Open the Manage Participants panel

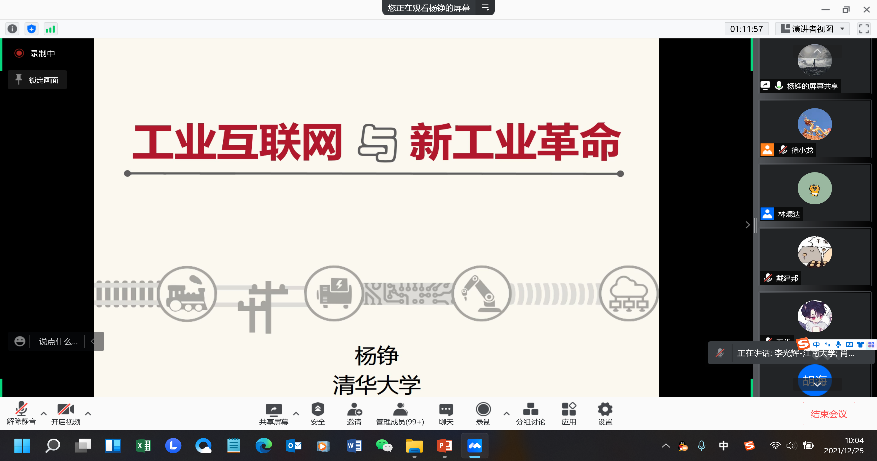[x=400, y=412]
